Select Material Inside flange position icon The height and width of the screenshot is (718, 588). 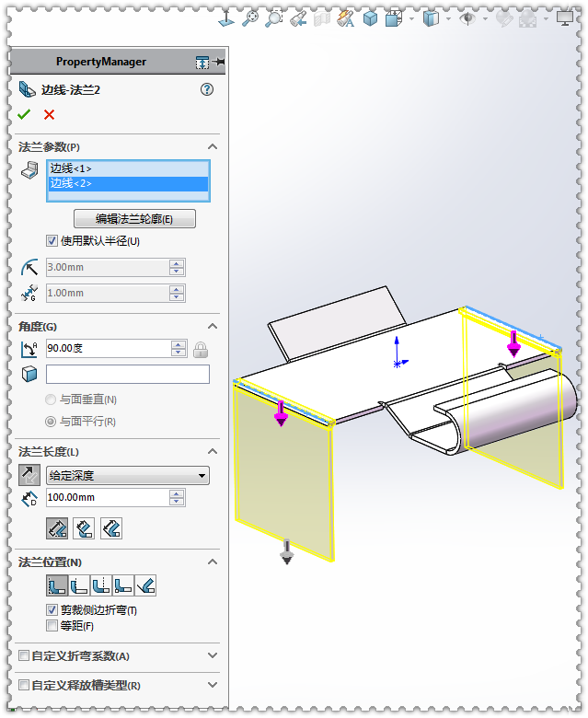click(x=57, y=585)
